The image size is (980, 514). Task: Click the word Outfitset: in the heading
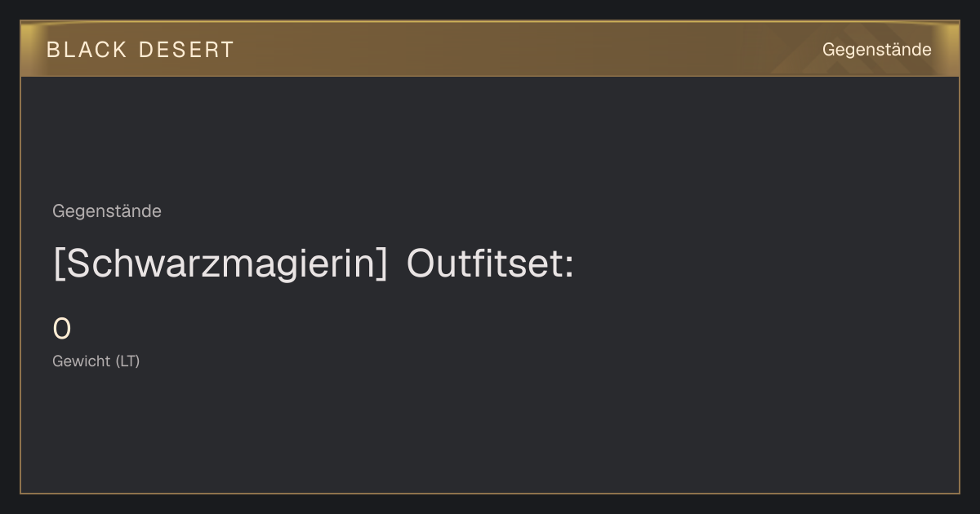(490, 264)
